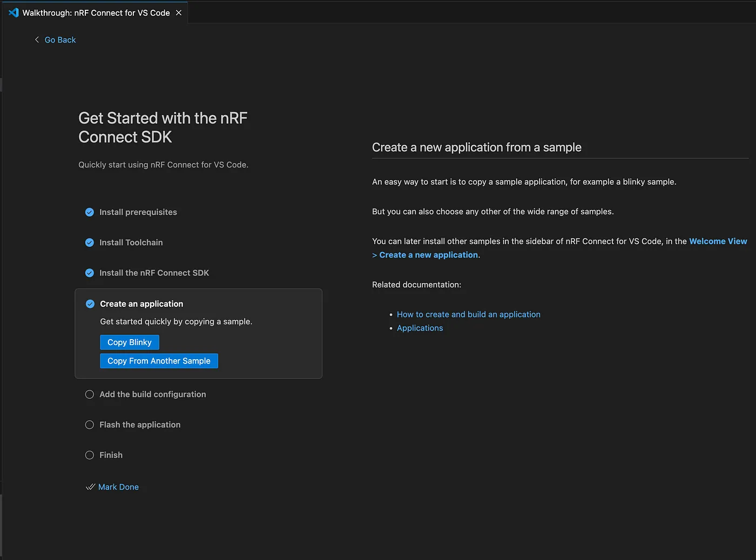The image size is (756, 560).
Task: Expand the Install Toolchain step
Action: click(x=131, y=242)
